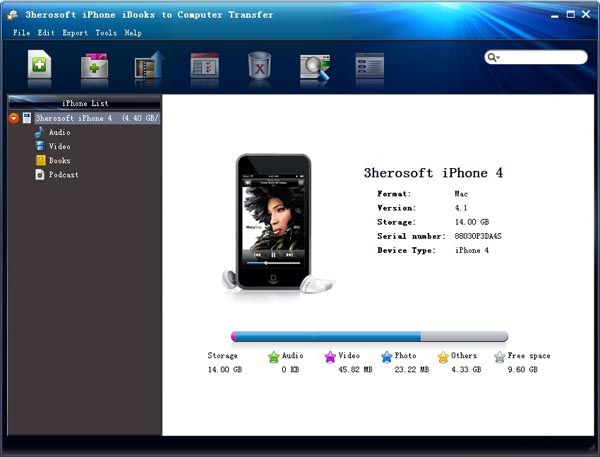Viewport: 600px width, 457px height.
Task: Click the Free space value 9.60 GB
Action: click(523, 369)
